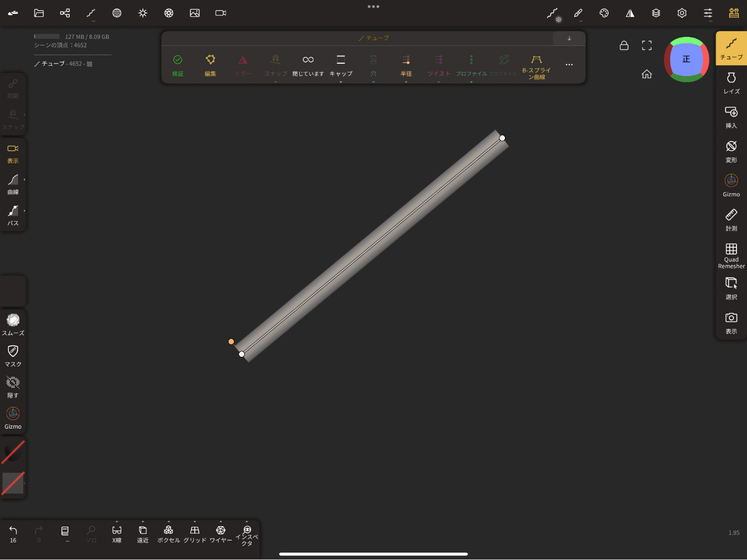Toggle the camera lock icon
This screenshot has width=747, height=560.
point(623,46)
